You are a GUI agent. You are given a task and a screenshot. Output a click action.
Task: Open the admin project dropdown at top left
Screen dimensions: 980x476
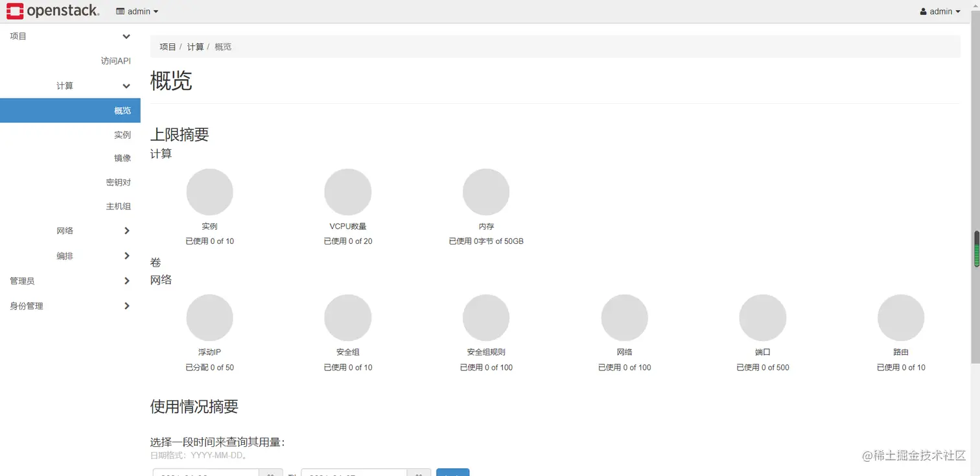pos(137,12)
